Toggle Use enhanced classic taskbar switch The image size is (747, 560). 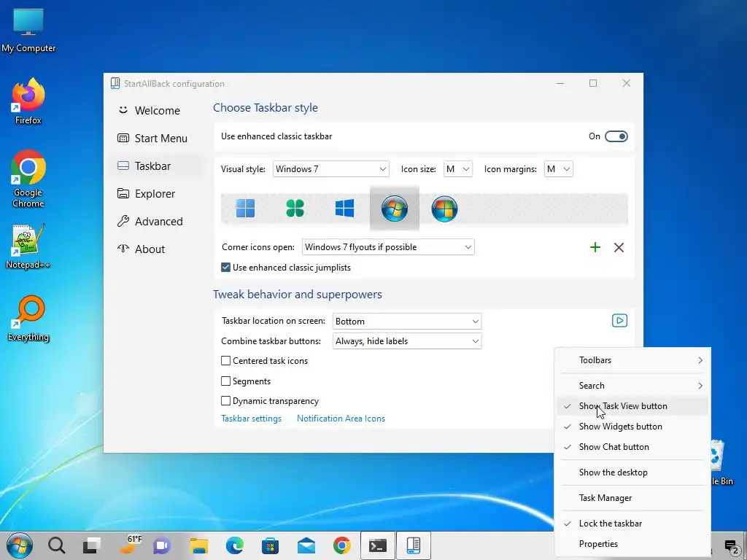point(616,136)
